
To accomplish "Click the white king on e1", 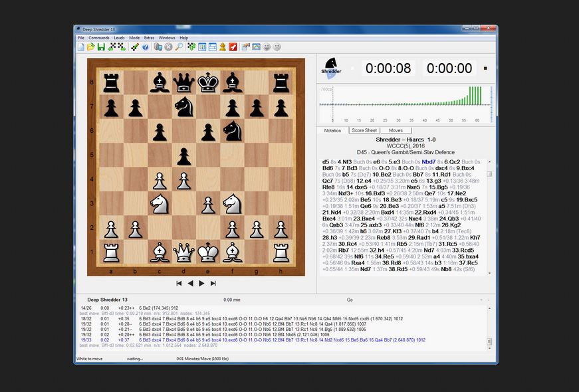I will [208, 252].
